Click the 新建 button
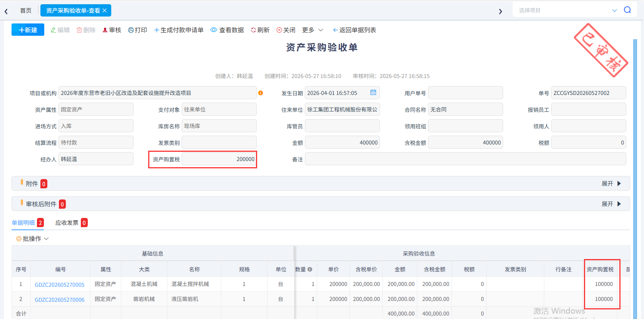The height and width of the screenshot is (319, 644). pyautogui.click(x=28, y=30)
